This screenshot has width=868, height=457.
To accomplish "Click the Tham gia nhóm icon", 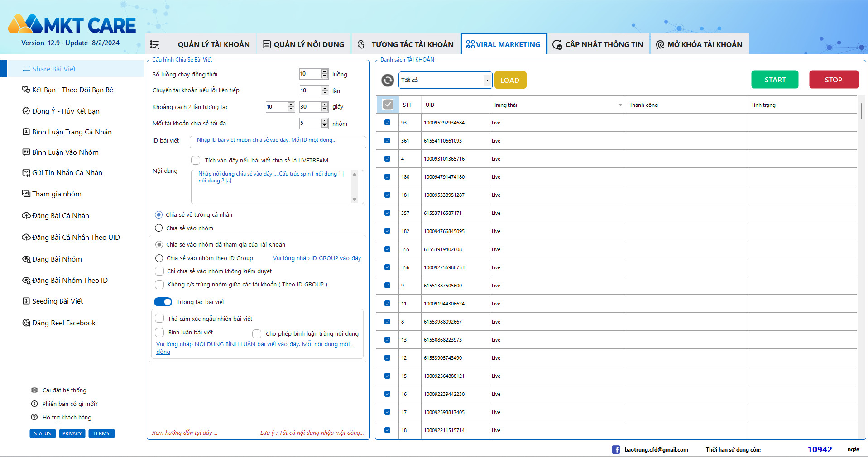I will [26, 194].
